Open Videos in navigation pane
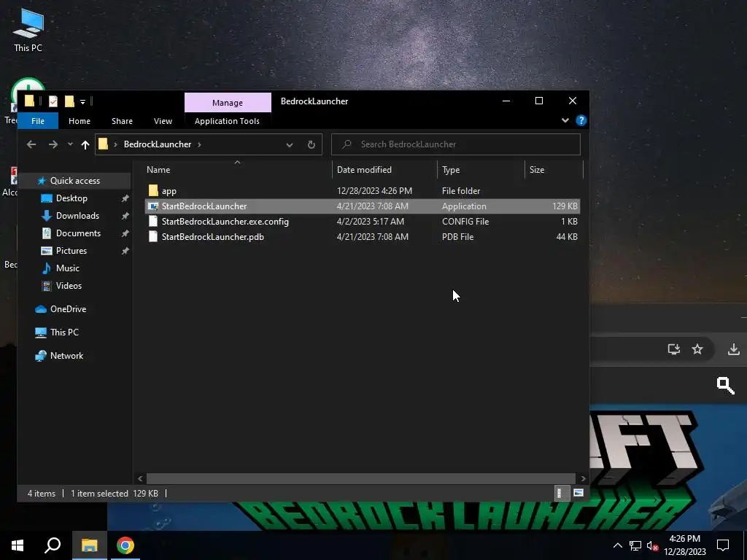The width and height of the screenshot is (747, 560). [x=69, y=286]
